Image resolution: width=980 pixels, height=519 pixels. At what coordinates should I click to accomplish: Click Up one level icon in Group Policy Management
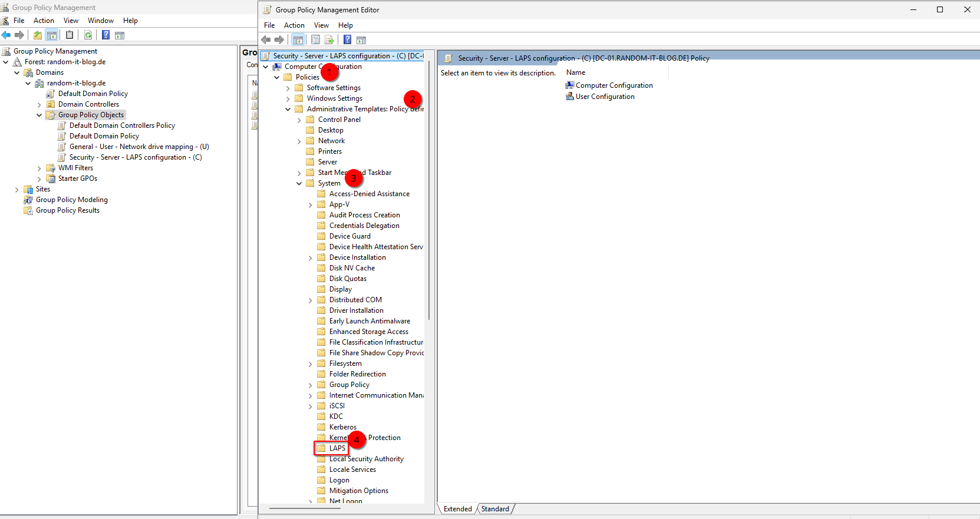click(x=38, y=35)
